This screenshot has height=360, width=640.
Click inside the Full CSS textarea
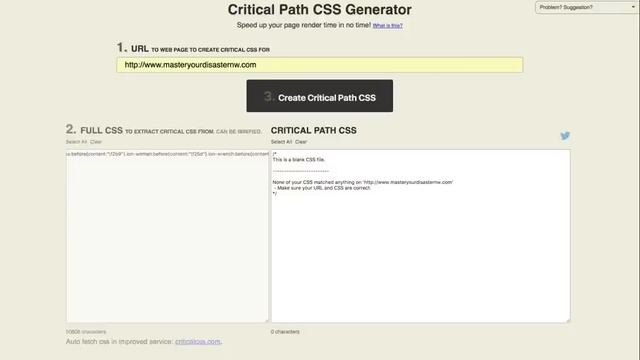tap(167, 236)
